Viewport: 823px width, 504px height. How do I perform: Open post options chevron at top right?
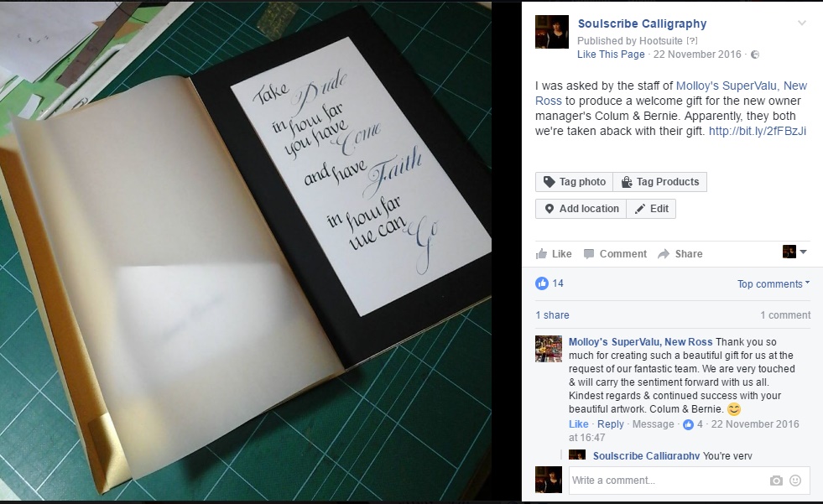(801, 23)
